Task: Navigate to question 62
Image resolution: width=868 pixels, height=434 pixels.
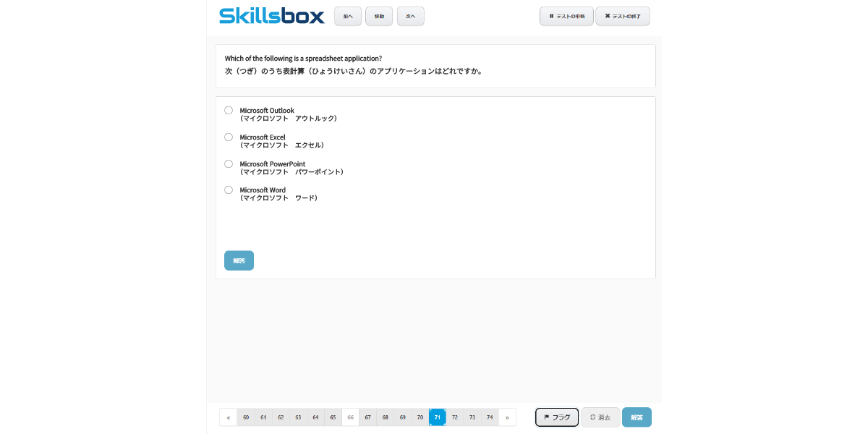Action: [281, 417]
